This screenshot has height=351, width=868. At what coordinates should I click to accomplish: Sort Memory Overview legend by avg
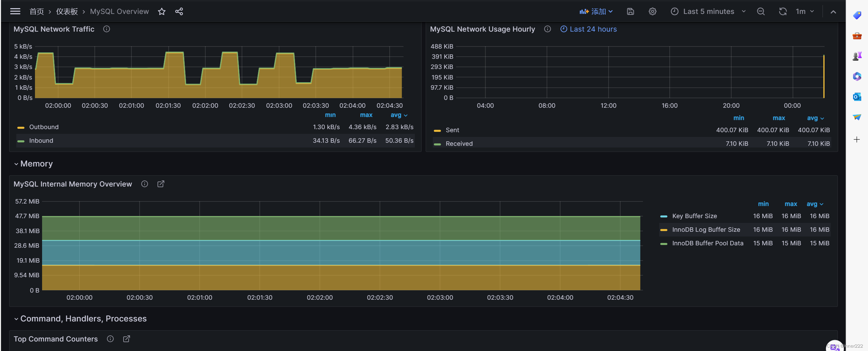pyautogui.click(x=815, y=204)
